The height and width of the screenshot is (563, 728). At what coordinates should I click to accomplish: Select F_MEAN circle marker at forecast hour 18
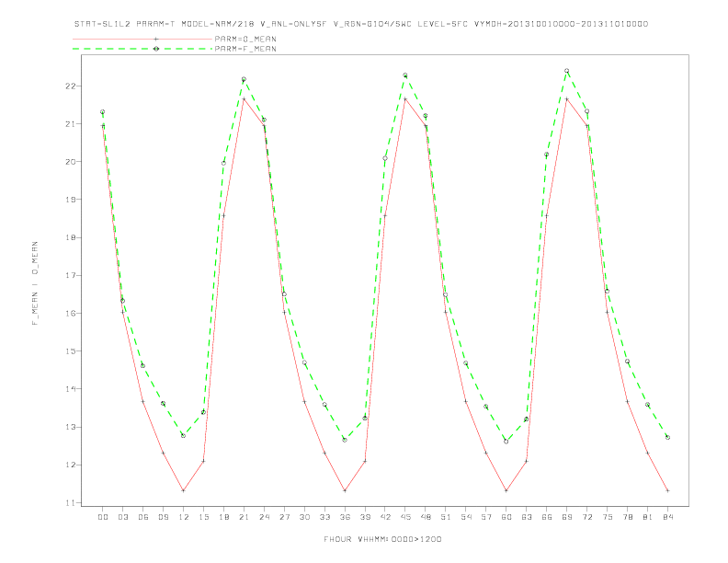coord(223,163)
